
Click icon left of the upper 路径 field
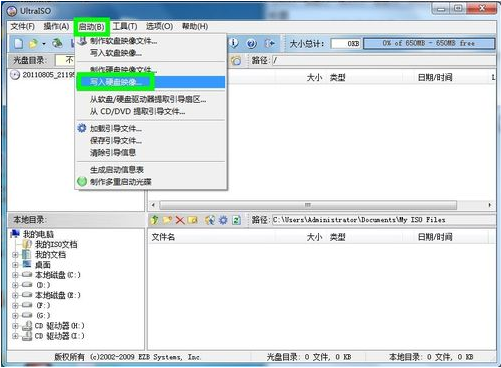pos(236,60)
